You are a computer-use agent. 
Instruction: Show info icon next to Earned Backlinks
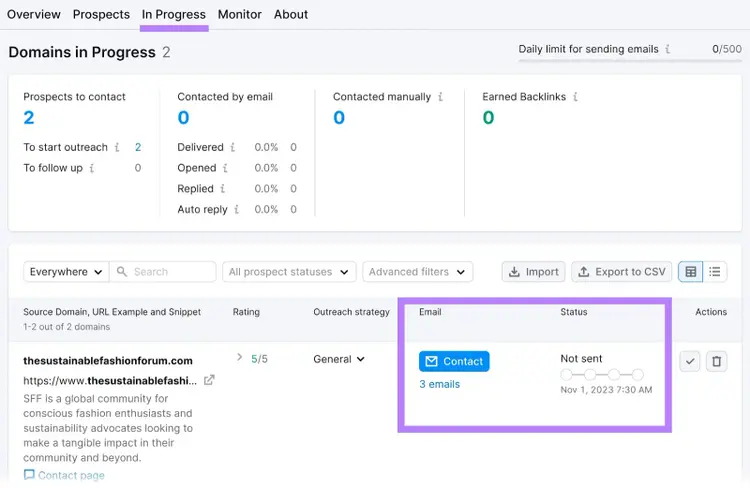pyautogui.click(x=575, y=97)
